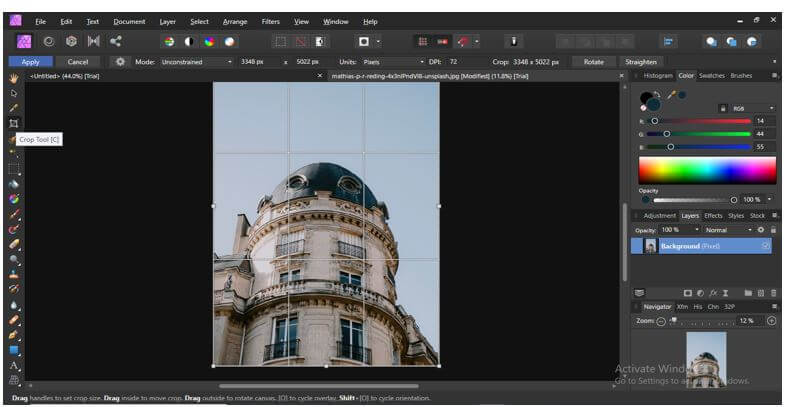The height and width of the screenshot is (407, 789).
Task: Select the View (hand) tool
Action: click(14, 78)
